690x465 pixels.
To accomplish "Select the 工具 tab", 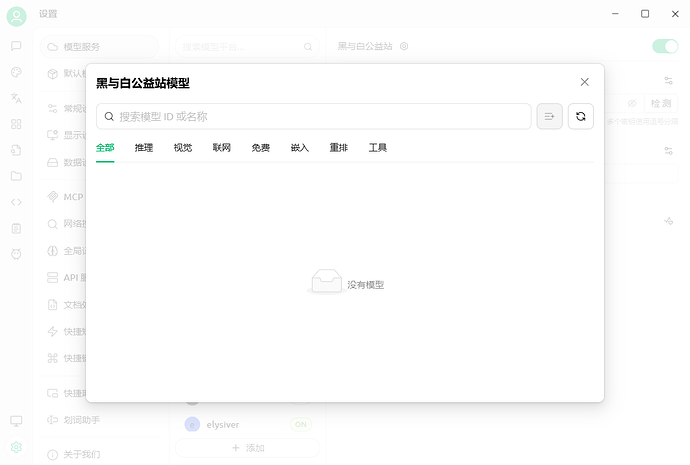I will (x=378, y=148).
